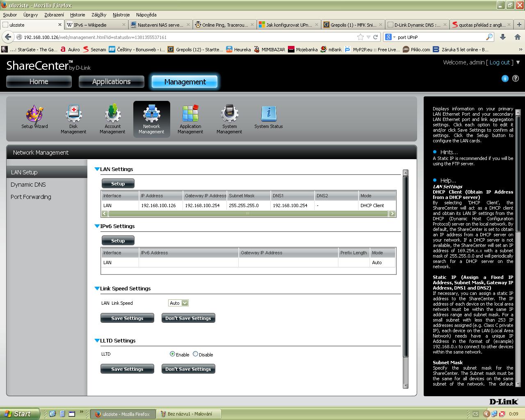Click the help question mark icon
Screen dimensions: 525x420
516,78
